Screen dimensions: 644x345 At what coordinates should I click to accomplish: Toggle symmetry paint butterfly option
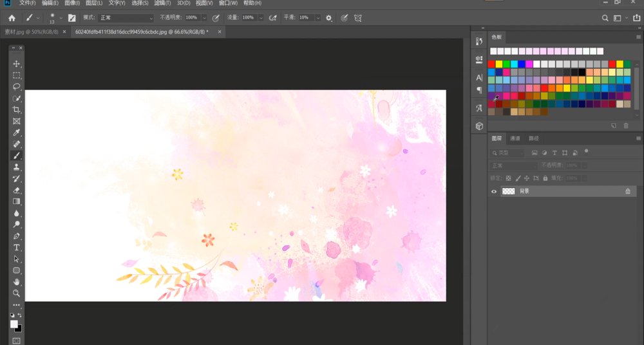[358, 18]
